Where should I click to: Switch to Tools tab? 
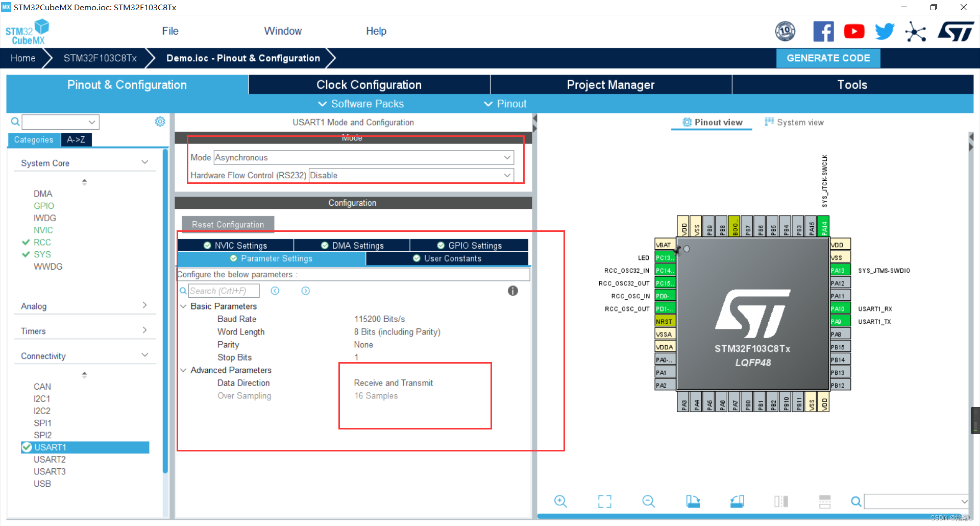coord(852,85)
